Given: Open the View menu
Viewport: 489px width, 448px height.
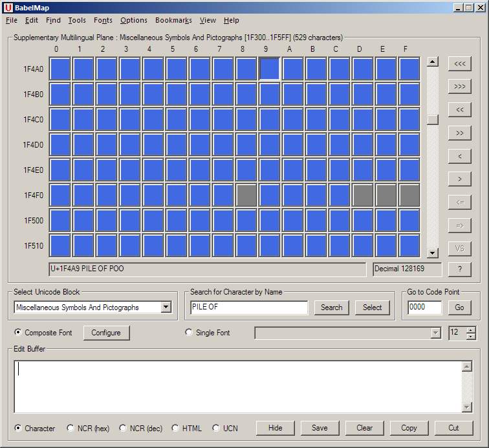Looking at the screenshot, I should [x=208, y=20].
